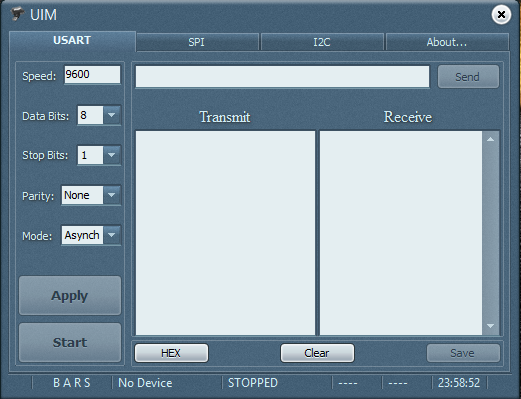The height and width of the screenshot is (399, 521).
Task: Click the Save button
Action: (463, 353)
